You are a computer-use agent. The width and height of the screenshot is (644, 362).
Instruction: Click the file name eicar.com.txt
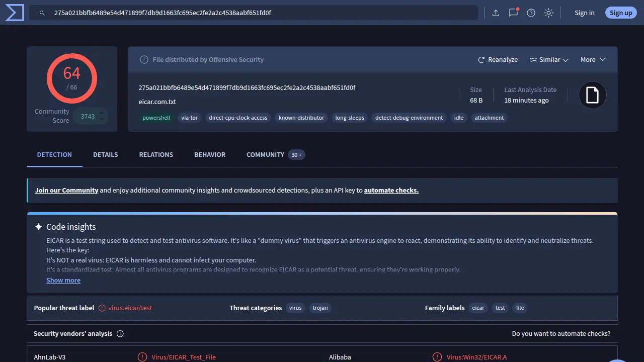tap(157, 102)
